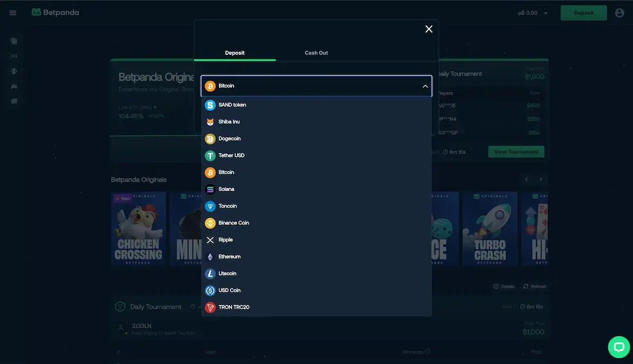The image size is (633, 364).
Task: Open the Turbo Crash game thumbnail
Action: point(490,228)
